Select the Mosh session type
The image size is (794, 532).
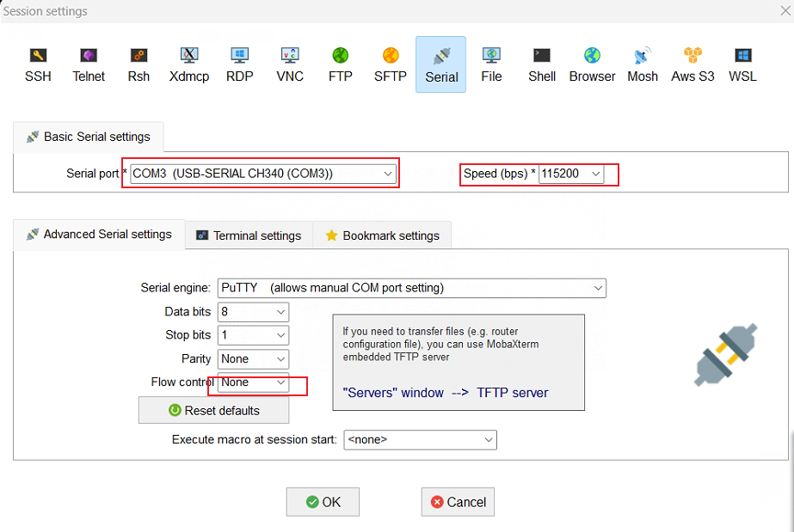click(x=643, y=64)
